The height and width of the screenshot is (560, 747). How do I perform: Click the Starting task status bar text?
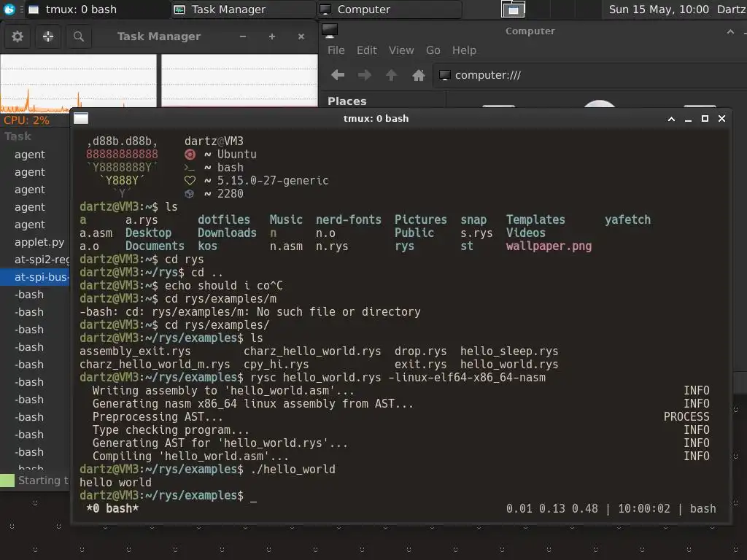click(43, 481)
